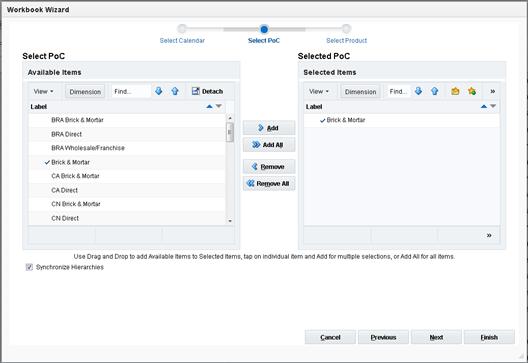528x363 pixels.
Task: Select BRA Direct item
Action: click(x=127, y=134)
